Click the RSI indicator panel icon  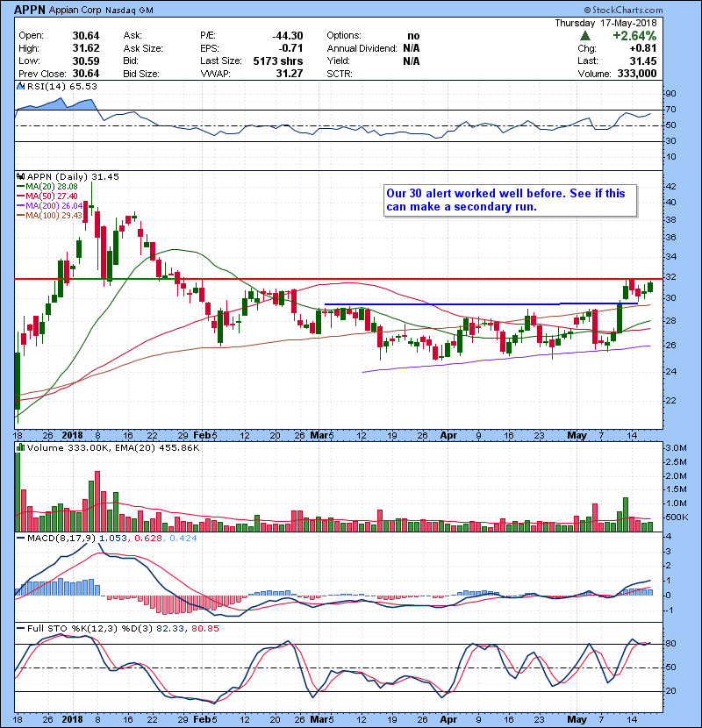coord(20,86)
